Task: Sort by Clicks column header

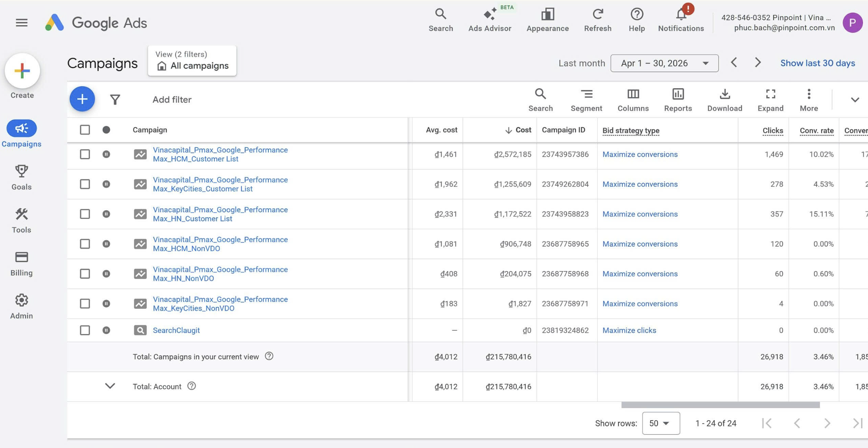Action: click(773, 130)
